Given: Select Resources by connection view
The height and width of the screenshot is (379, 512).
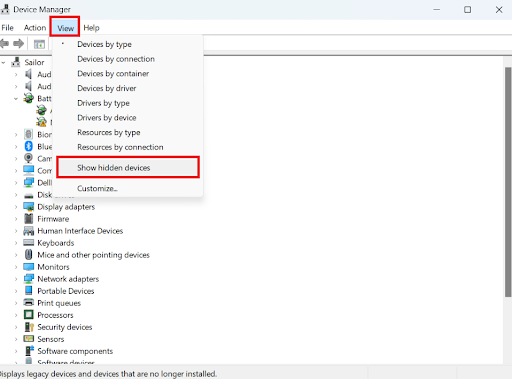Looking at the screenshot, I should pyautogui.click(x=128, y=147).
